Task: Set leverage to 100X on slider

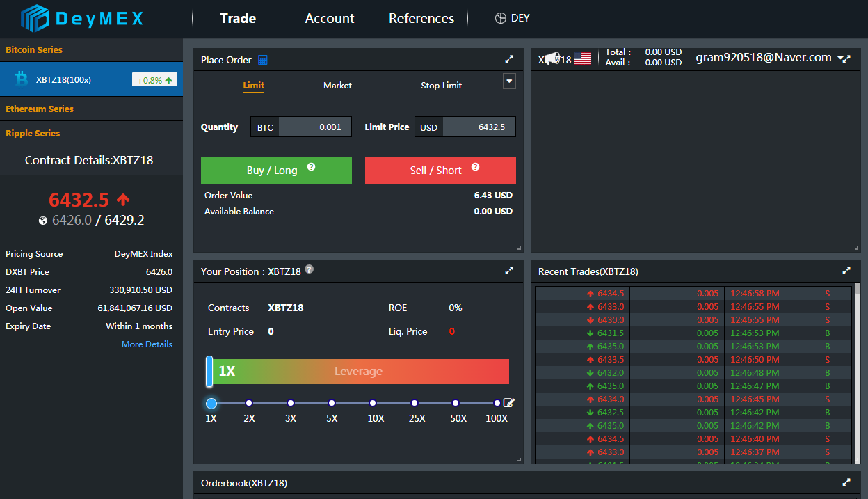Action: click(x=497, y=403)
